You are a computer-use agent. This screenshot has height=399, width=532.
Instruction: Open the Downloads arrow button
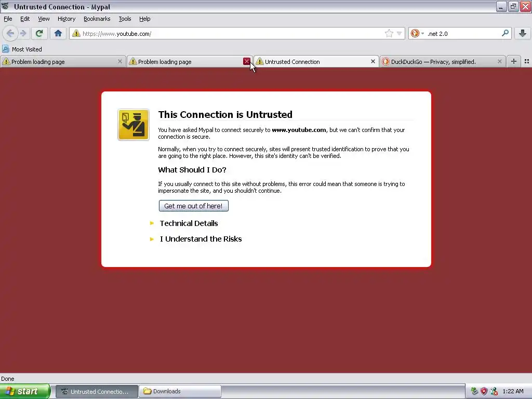523,33
